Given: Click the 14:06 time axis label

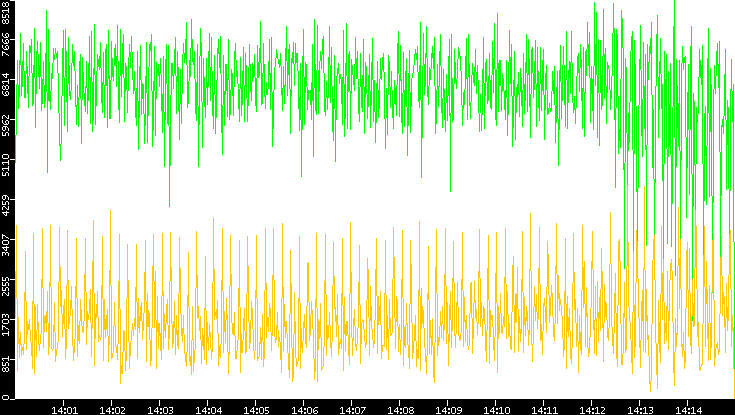Looking at the screenshot, I should 304,410.
